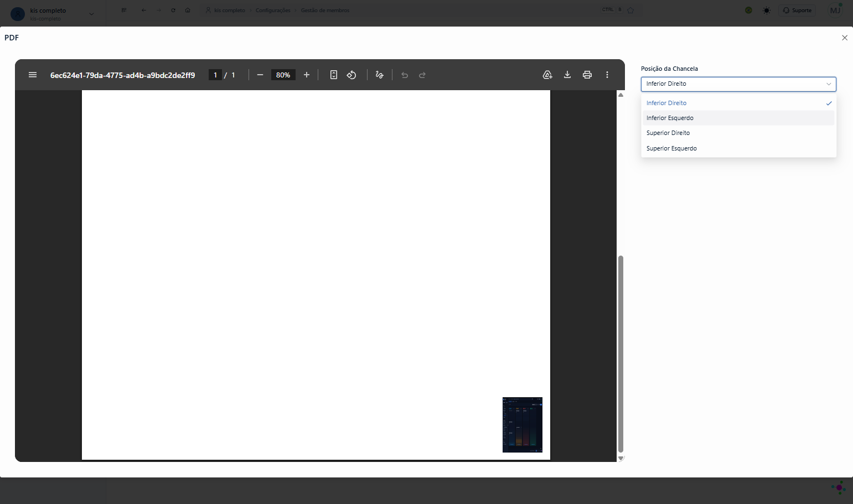Close the PDF dialog
Image resolution: width=853 pixels, height=504 pixels.
click(x=845, y=38)
